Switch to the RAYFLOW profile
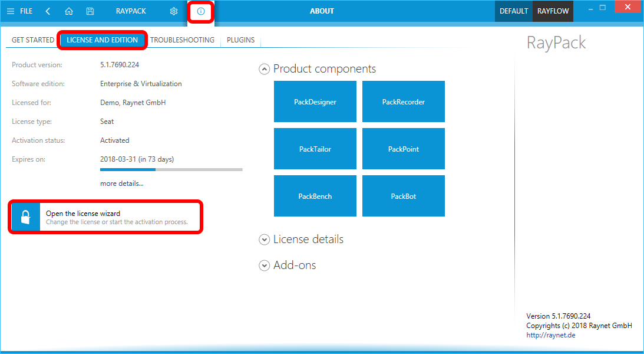Screen dimensions: 644x354 (x=553, y=11)
